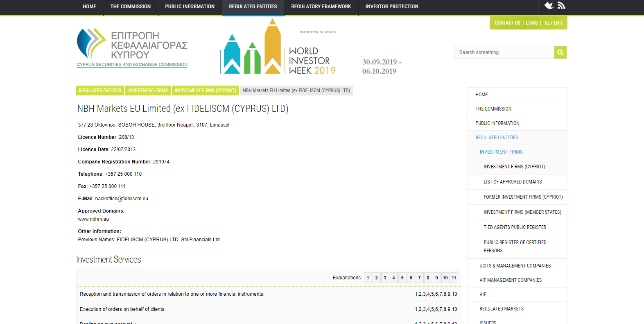This screenshot has width=644, height=324.
Task: Open UCITS & MANAGEMENT COMPANIES sidebar item
Action: 517,266
